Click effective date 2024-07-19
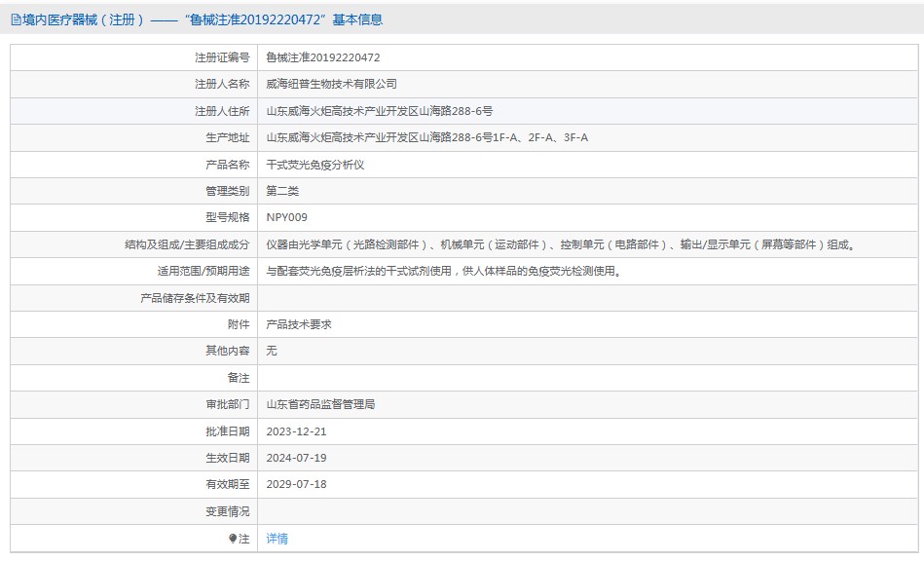Viewport: 924px width, 561px height. pyautogui.click(x=296, y=458)
